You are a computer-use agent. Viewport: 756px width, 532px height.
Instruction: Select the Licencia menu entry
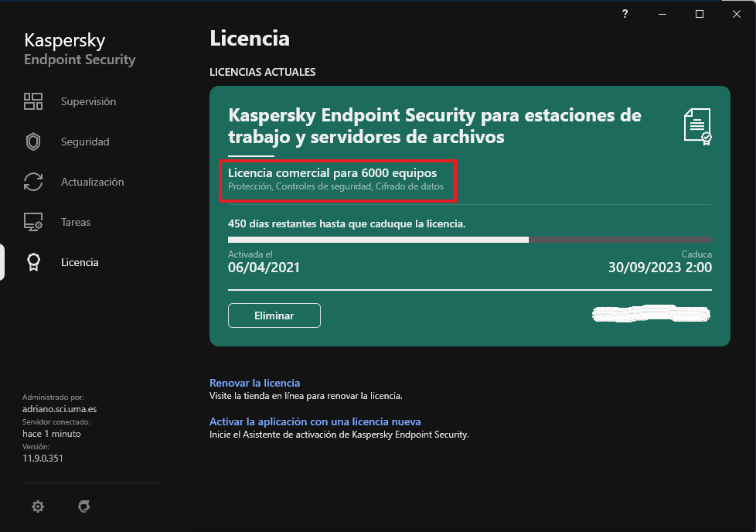coord(80,262)
